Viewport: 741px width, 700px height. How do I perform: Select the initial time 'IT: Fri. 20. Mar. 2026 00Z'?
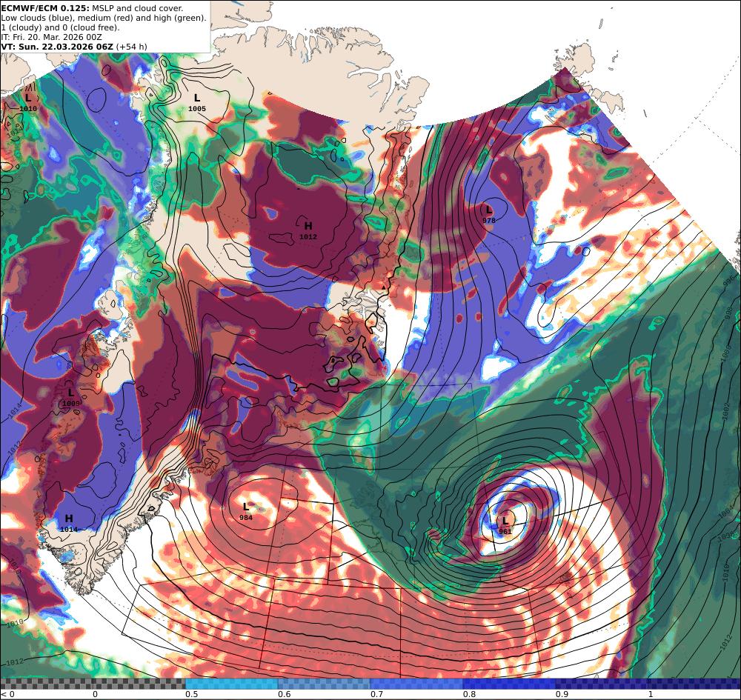pyautogui.click(x=52, y=37)
